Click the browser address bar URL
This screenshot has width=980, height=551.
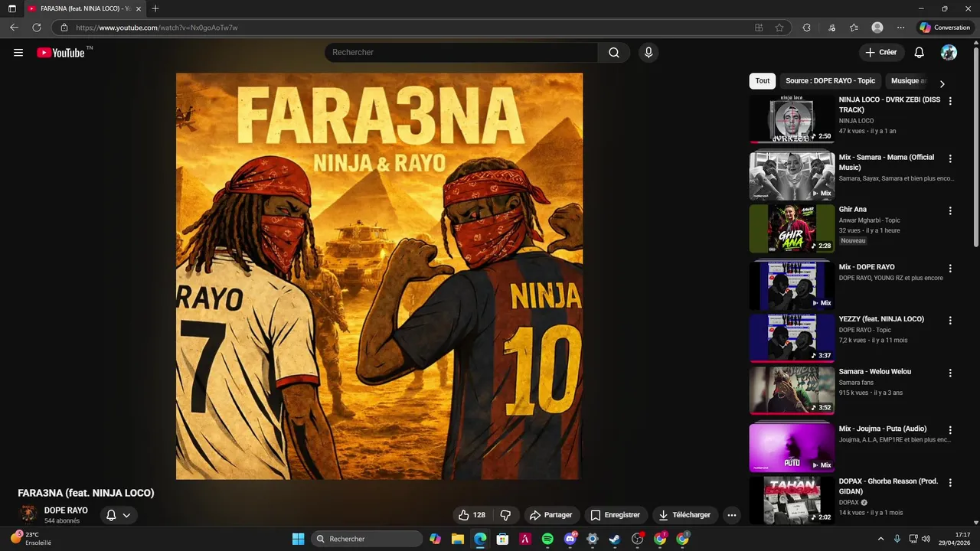coord(157,28)
